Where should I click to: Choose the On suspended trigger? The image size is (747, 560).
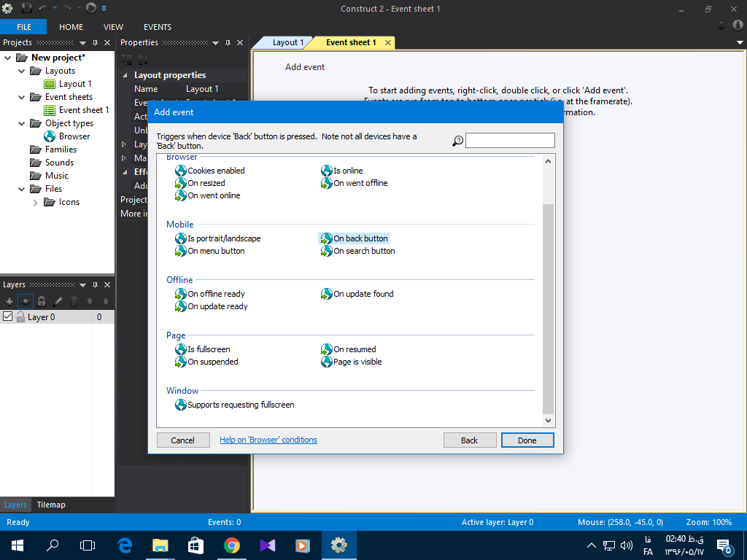[206, 362]
